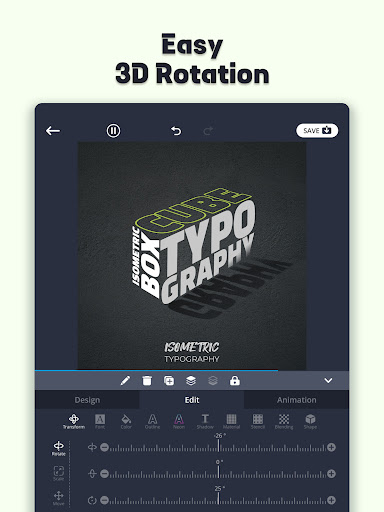
Task: Select the BOX text on canvas
Action: (x=150, y=265)
